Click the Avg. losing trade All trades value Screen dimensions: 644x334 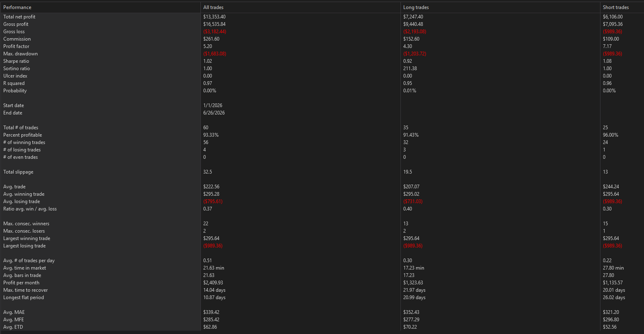(x=213, y=201)
